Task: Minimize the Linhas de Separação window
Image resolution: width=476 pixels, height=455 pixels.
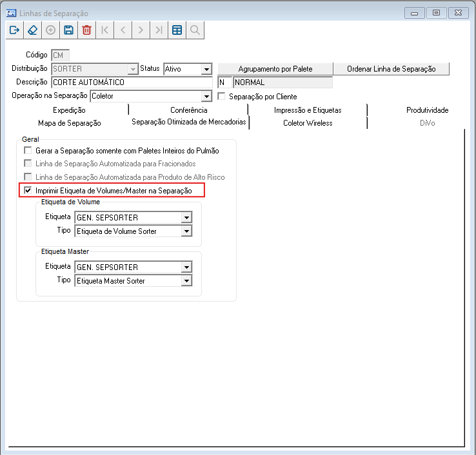Action: click(x=414, y=13)
